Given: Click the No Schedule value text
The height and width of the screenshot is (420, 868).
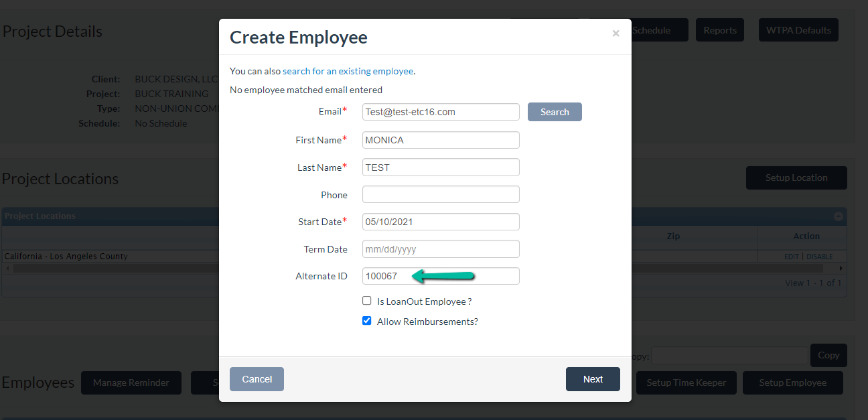Looking at the screenshot, I should [x=161, y=123].
